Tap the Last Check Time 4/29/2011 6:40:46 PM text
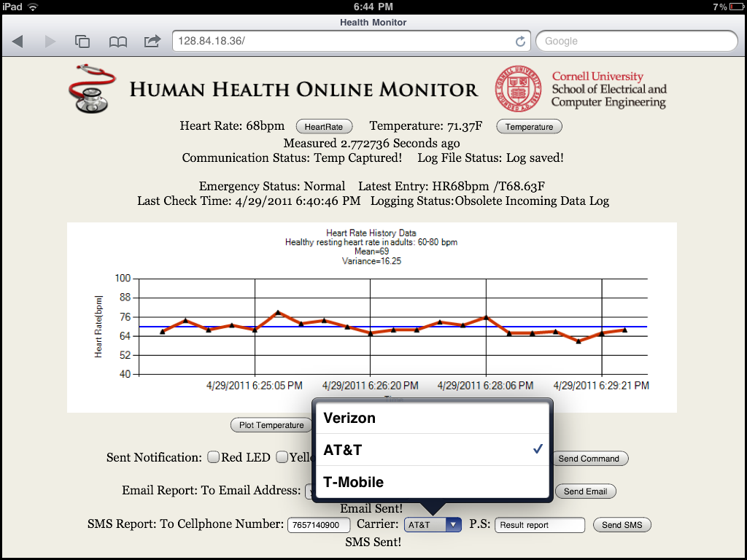Screen dimensions: 747x560 coord(249,201)
